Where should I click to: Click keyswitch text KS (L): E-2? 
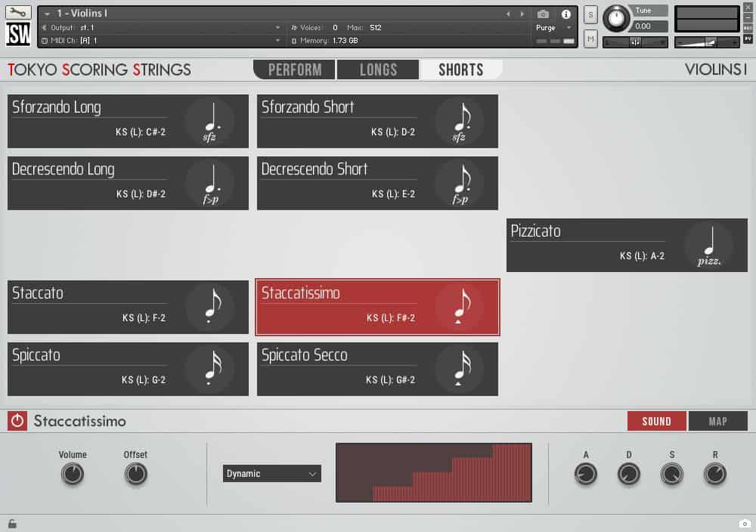(x=393, y=194)
